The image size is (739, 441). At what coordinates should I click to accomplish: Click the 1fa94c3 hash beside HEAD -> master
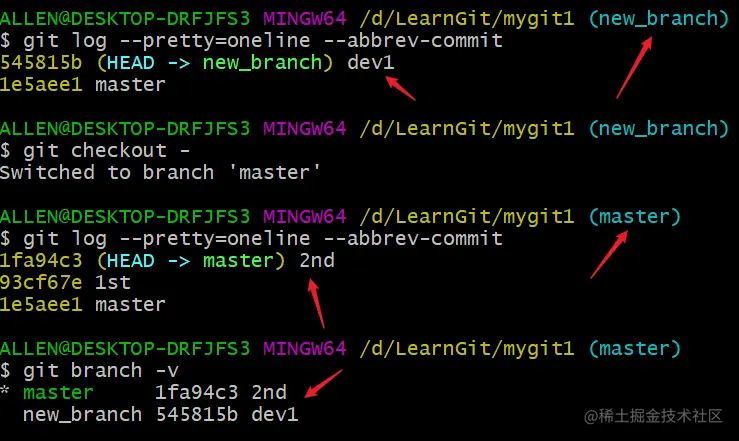click(41, 261)
